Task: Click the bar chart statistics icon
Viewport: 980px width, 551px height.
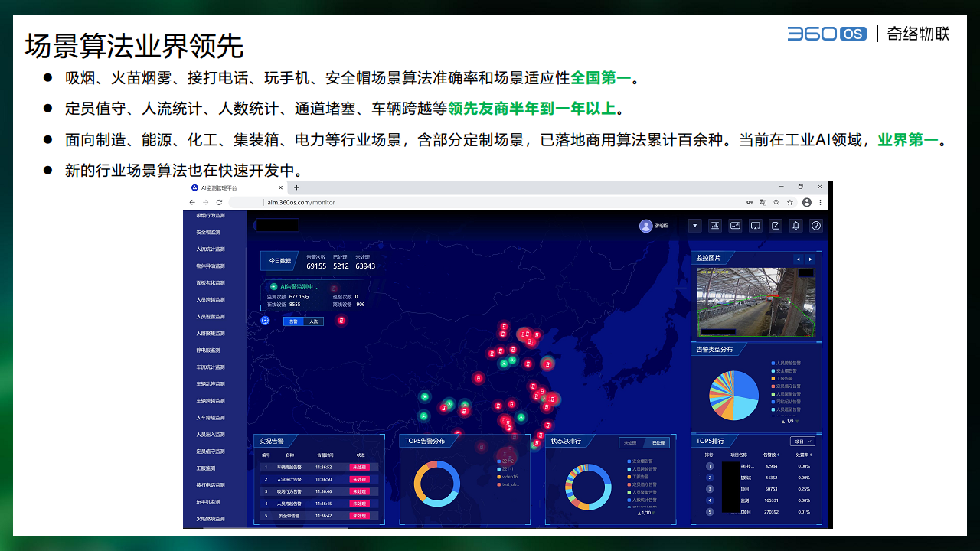Action: (715, 226)
